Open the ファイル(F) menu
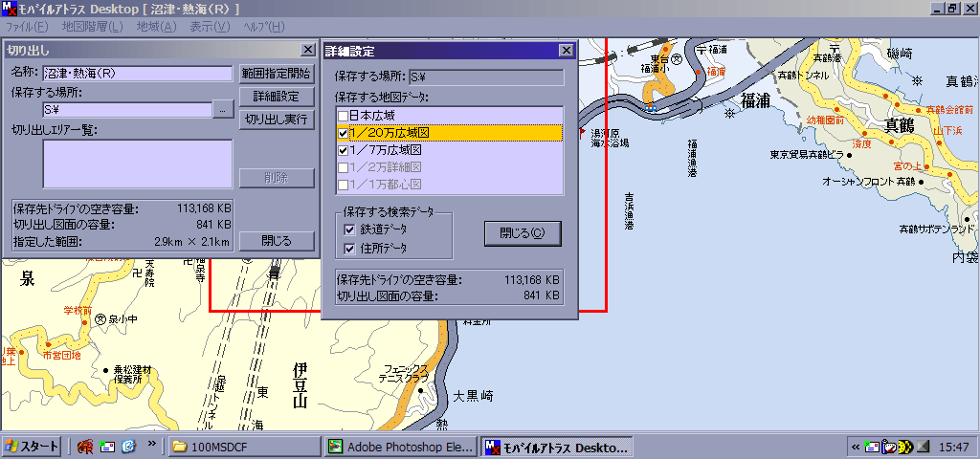The width and height of the screenshot is (980, 459). pos(27,27)
